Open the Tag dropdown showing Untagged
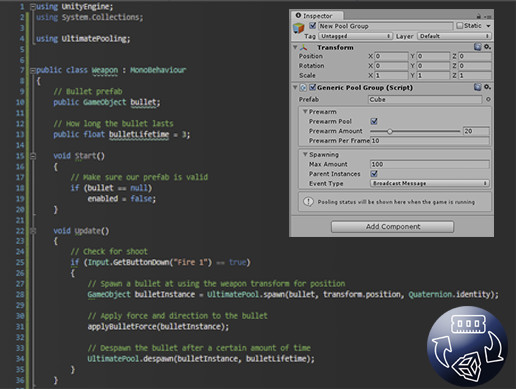The height and width of the screenshot is (389, 516). point(355,36)
